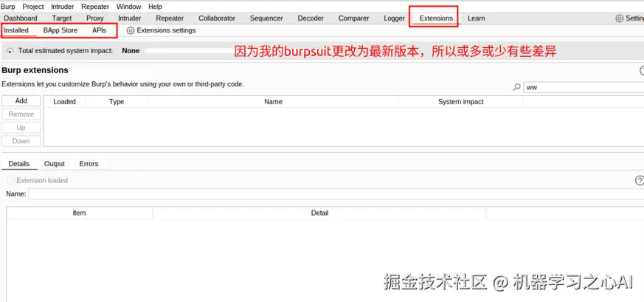Focus the extension search field containing ww
Viewport: 644px width, 302px height.
[x=584, y=87]
